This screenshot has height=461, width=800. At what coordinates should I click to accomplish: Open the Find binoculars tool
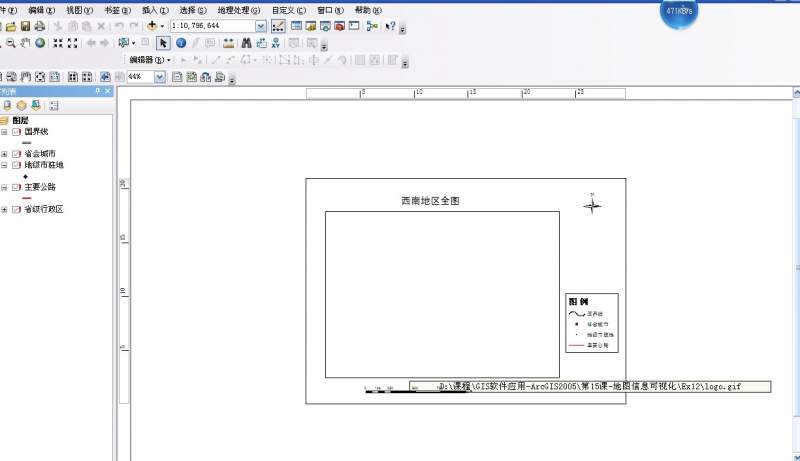pos(246,43)
